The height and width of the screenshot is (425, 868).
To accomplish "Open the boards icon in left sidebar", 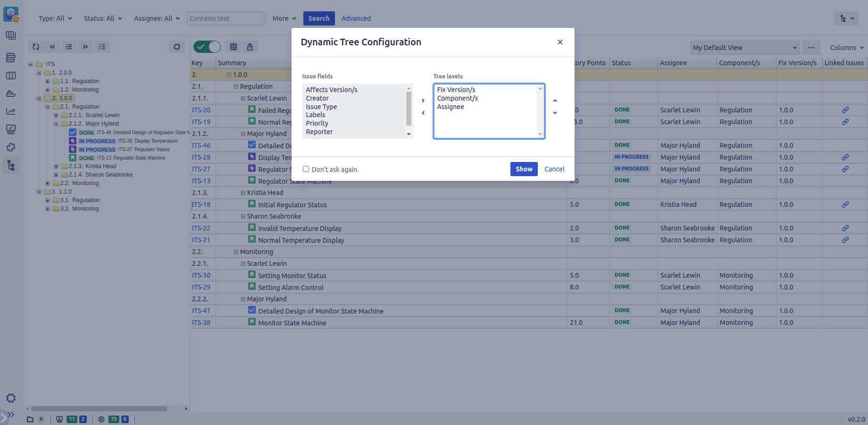I will coord(11,35).
